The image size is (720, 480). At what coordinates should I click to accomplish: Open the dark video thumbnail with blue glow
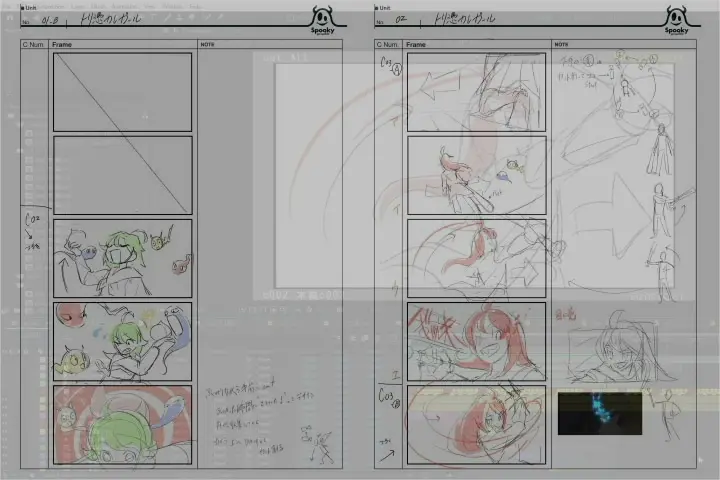600,413
